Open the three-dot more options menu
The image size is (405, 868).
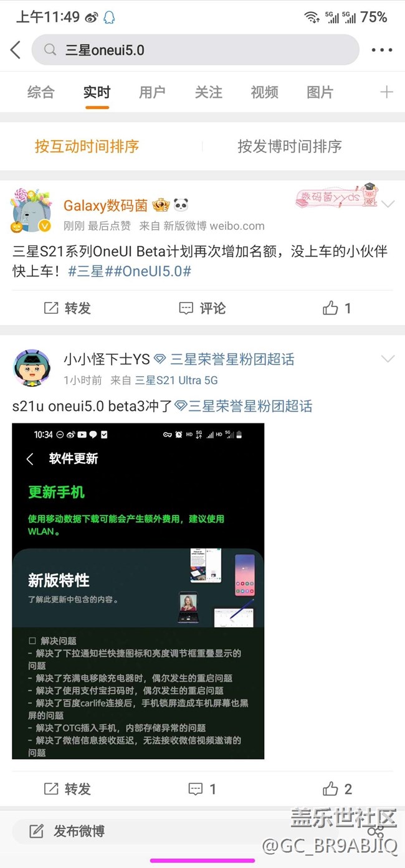coord(381,50)
